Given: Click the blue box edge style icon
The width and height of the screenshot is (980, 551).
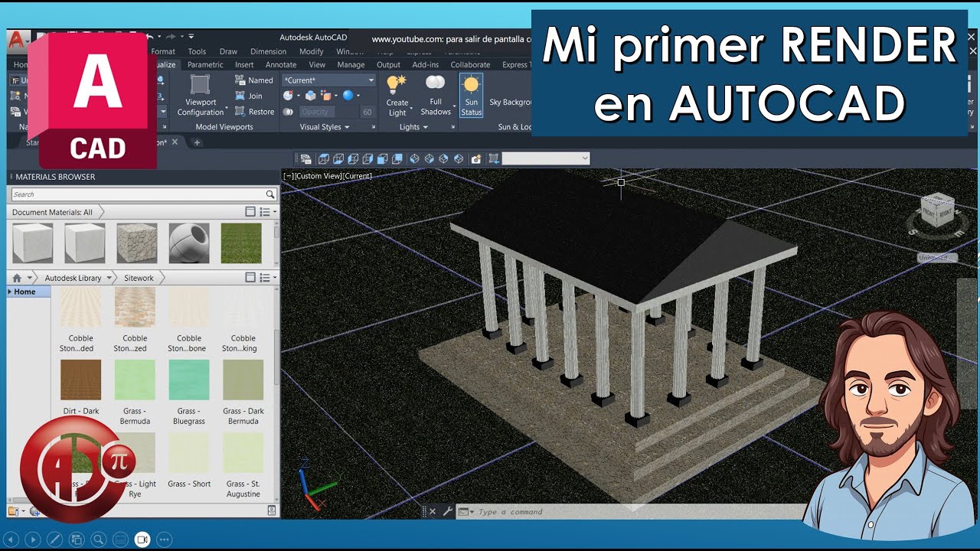Looking at the screenshot, I should click(x=310, y=96).
